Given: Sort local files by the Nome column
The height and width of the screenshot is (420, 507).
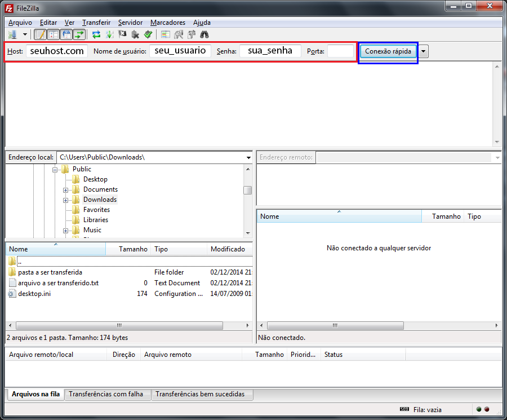Looking at the screenshot, I should pos(56,249).
